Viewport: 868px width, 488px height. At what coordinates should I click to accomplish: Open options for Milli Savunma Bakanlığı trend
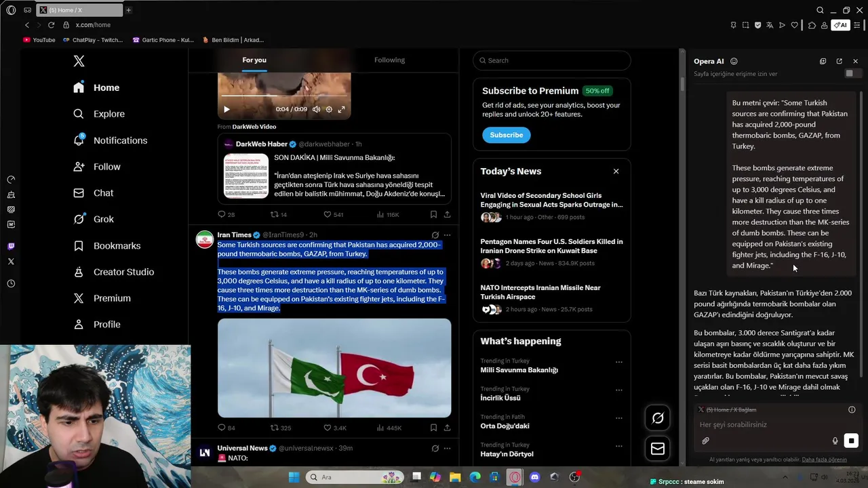[x=618, y=362]
